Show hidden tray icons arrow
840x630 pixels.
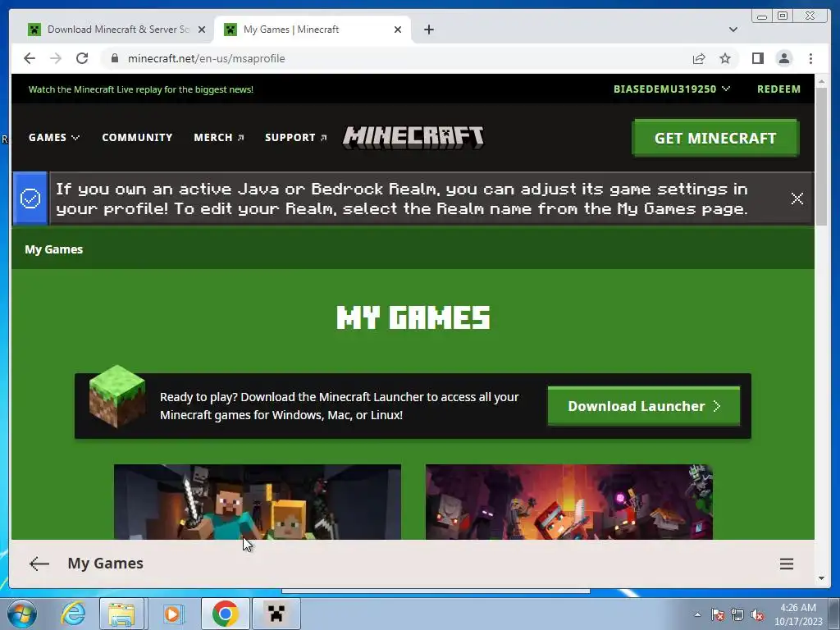(x=697, y=614)
